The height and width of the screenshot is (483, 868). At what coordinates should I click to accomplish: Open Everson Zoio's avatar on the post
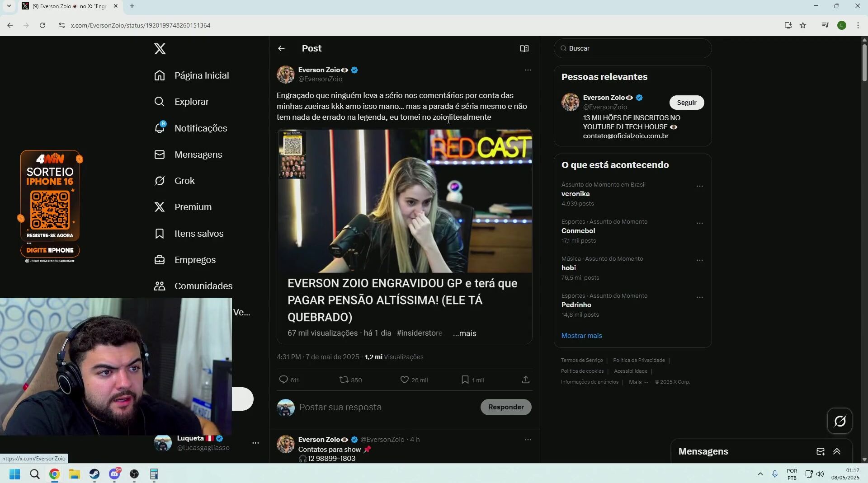coord(285,75)
